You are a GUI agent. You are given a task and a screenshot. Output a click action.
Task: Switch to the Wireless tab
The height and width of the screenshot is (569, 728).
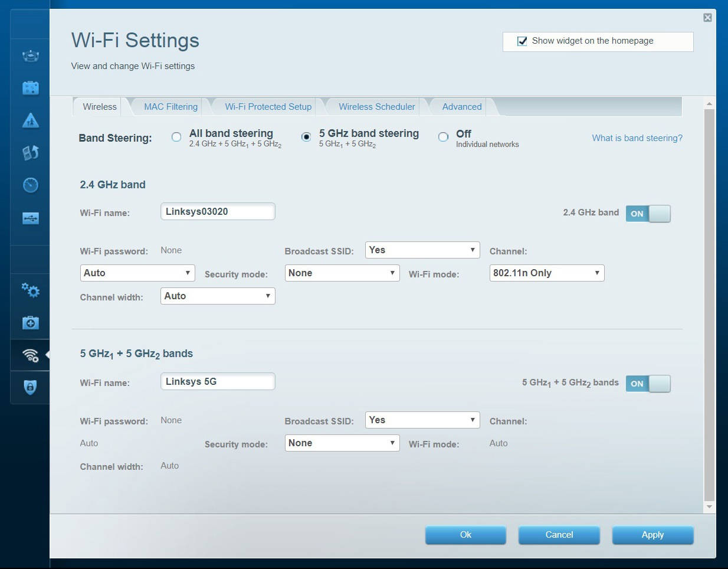point(100,107)
